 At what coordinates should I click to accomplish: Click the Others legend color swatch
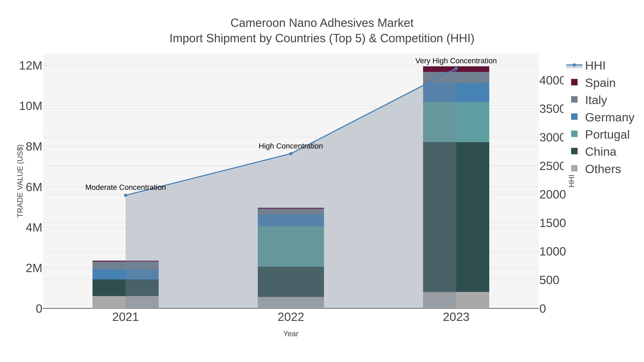point(574,168)
